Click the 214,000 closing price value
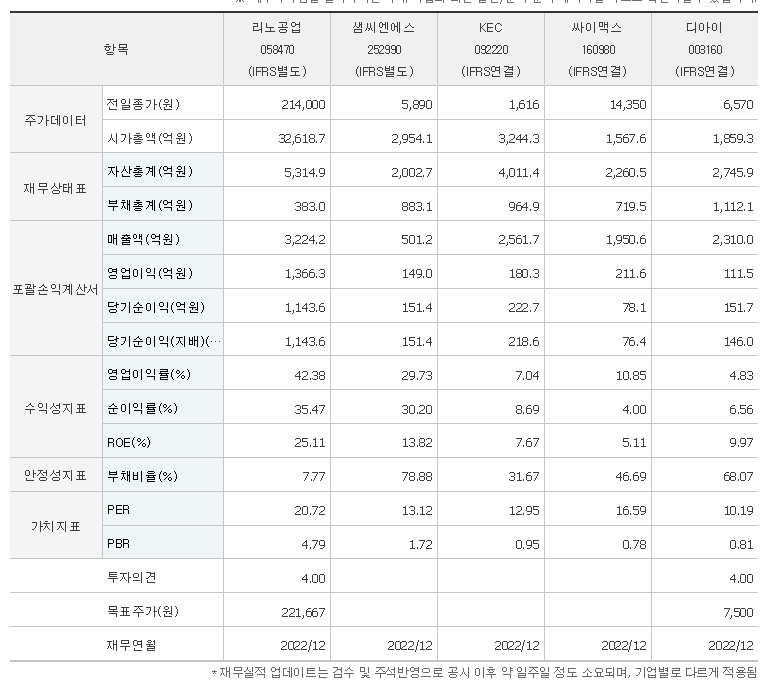This screenshot has width=775, height=682. pyautogui.click(x=303, y=105)
